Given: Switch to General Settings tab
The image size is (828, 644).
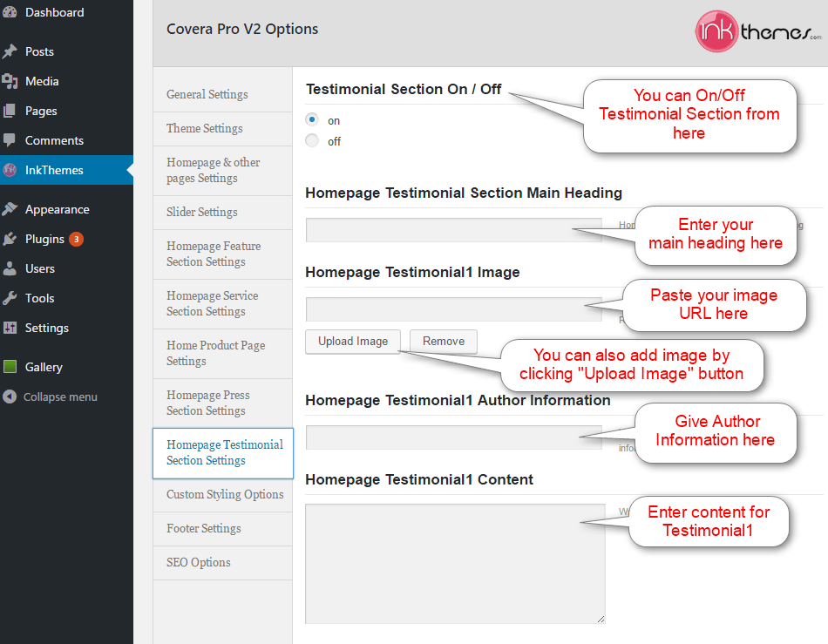Looking at the screenshot, I should (222, 94).
